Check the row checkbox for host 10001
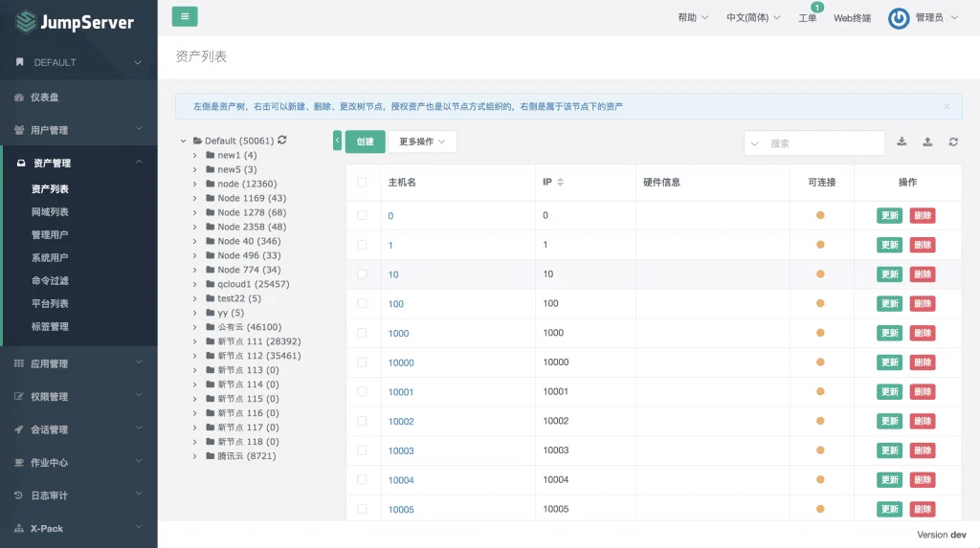 [x=362, y=392]
